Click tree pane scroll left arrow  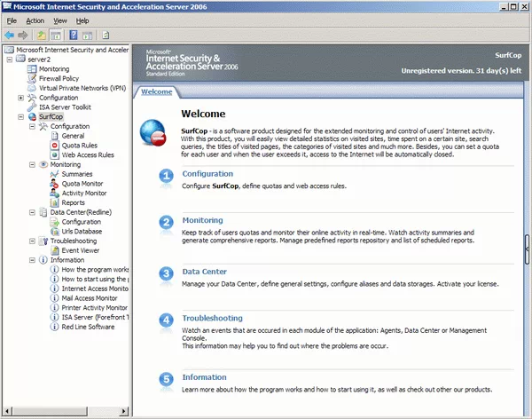pyautogui.click(x=7, y=411)
